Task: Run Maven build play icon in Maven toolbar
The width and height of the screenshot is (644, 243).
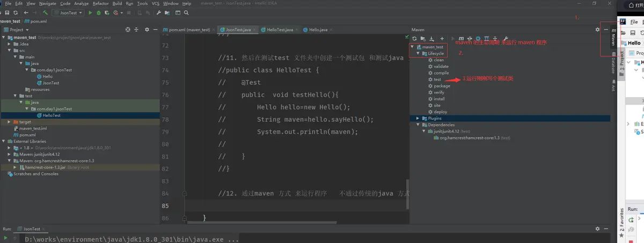Action: click(453, 39)
